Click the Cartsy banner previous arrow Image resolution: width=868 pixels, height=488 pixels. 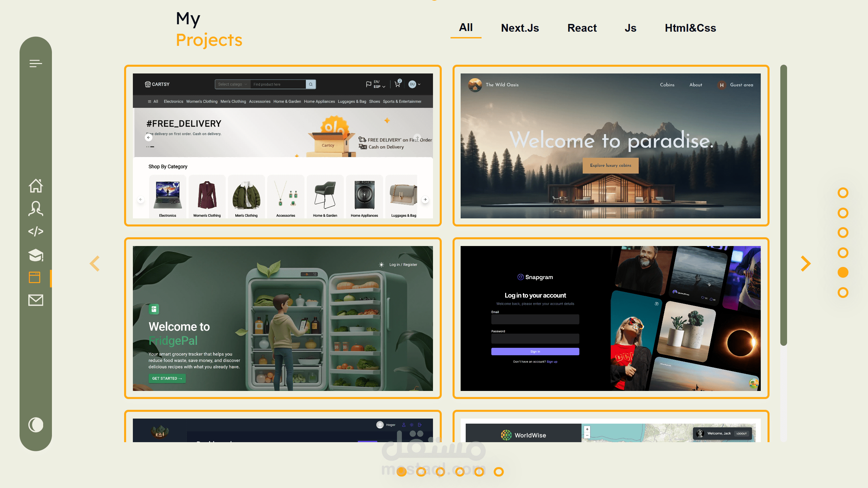click(x=148, y=138)
